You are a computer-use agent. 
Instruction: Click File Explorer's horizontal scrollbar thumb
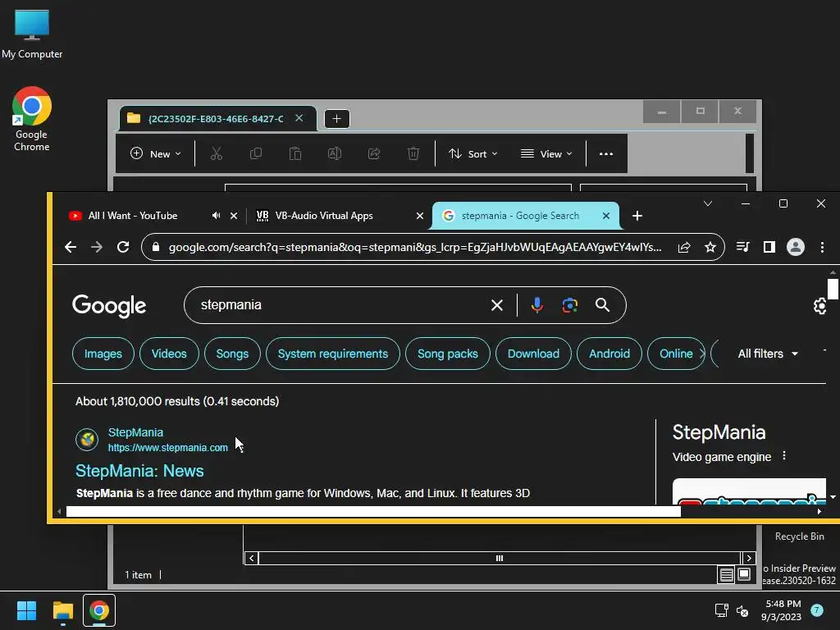500,558
